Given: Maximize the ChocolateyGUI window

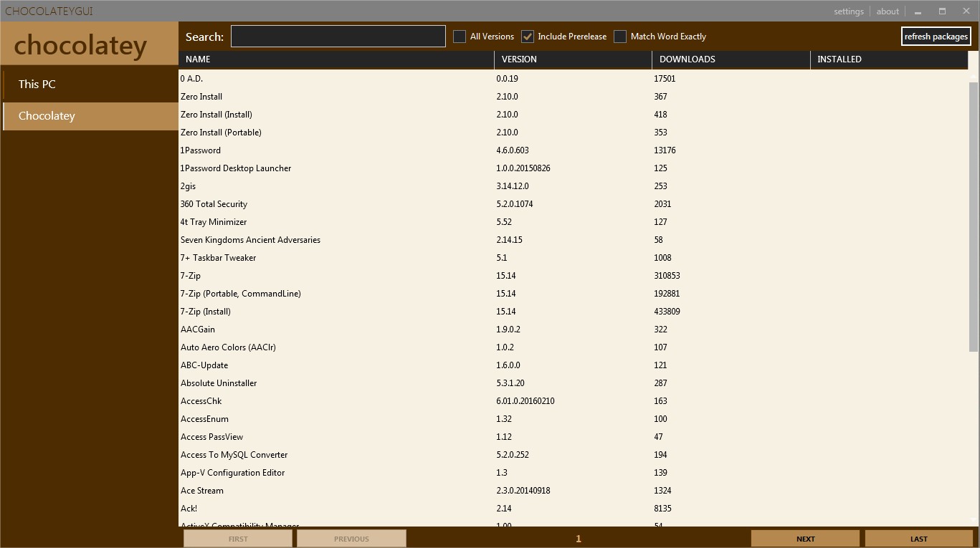Looking at the screenshot, I should coord(942,11).
